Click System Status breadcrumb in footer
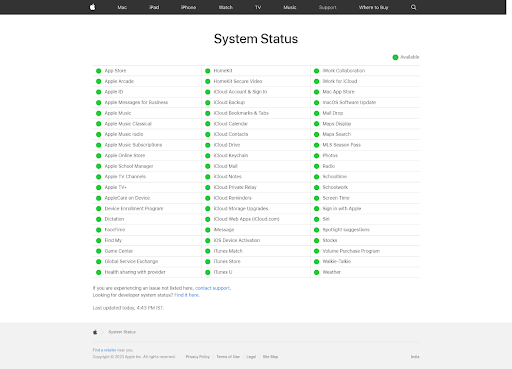Image resolution: width=512 pixels, height=369 pixels. [x=122, y=332]
